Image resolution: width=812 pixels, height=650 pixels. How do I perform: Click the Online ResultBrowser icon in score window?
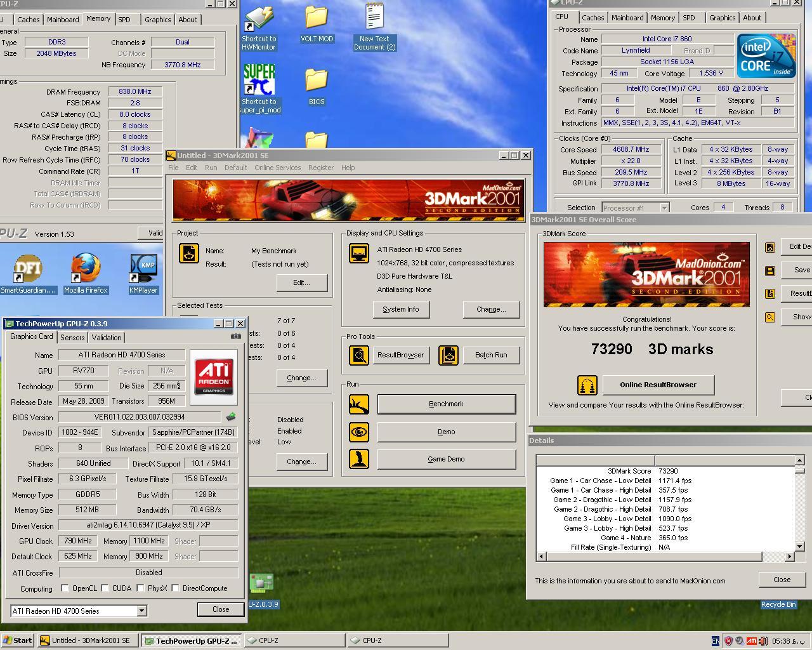pyautogui.click(x=587, y=385)
